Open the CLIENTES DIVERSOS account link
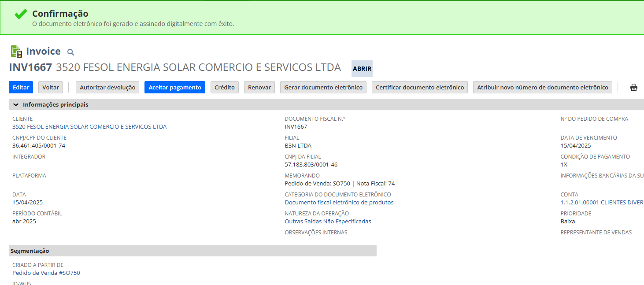The height and width of the screenshot is (285, 644). coord(602,203)
